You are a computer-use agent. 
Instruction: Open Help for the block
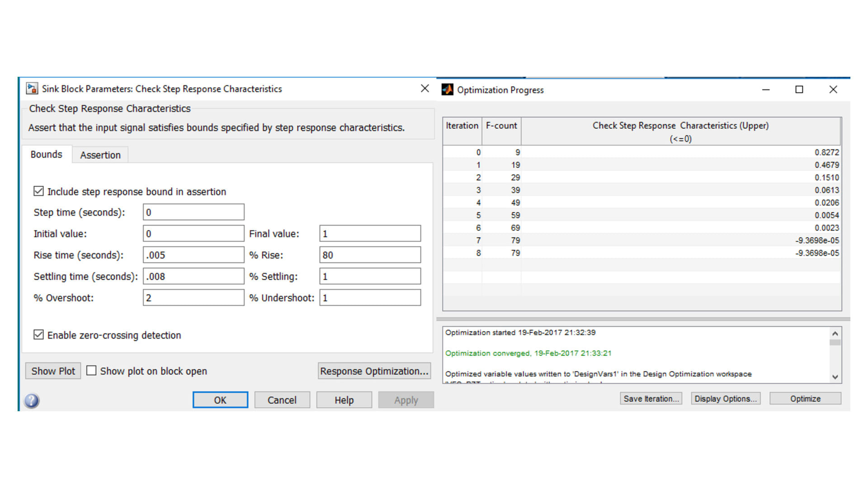344,400
